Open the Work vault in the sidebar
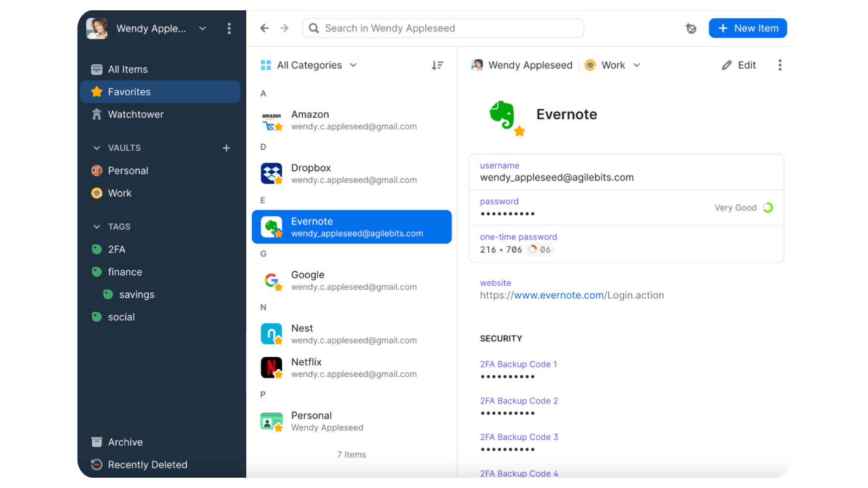Viewport: 868px width, 488px height. coord(160,193)
